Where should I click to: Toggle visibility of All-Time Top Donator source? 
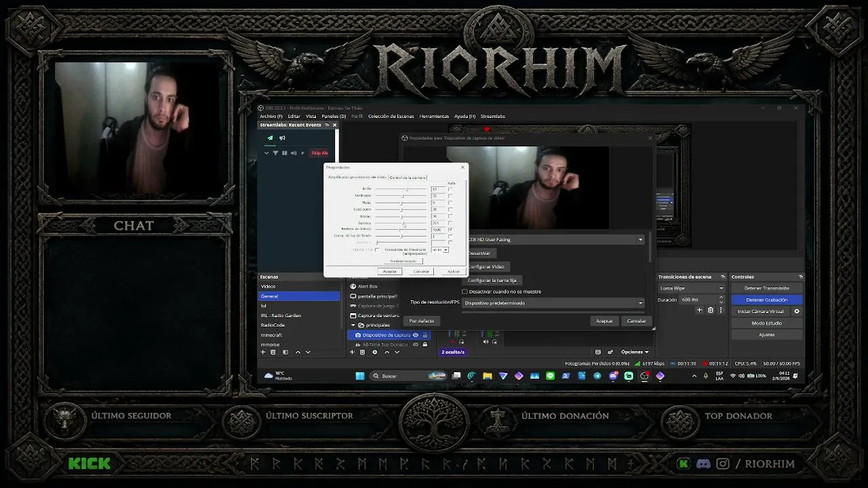[x=416, y=344]
